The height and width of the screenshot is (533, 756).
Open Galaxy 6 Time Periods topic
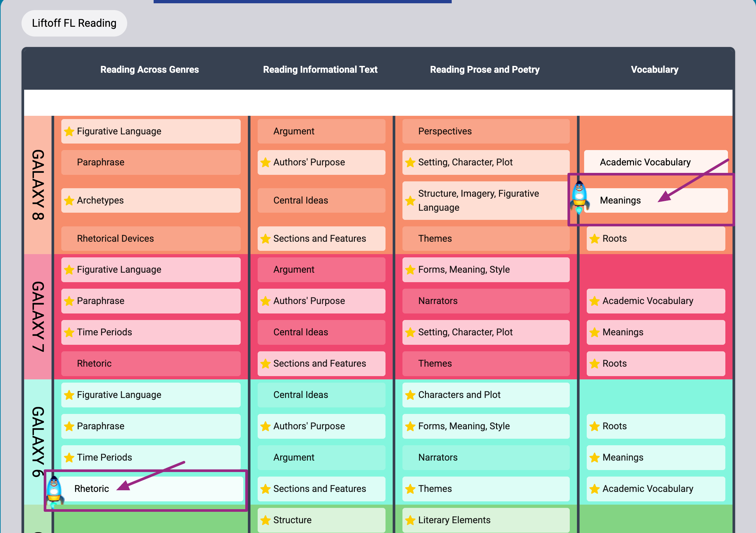tap(151, 457)
